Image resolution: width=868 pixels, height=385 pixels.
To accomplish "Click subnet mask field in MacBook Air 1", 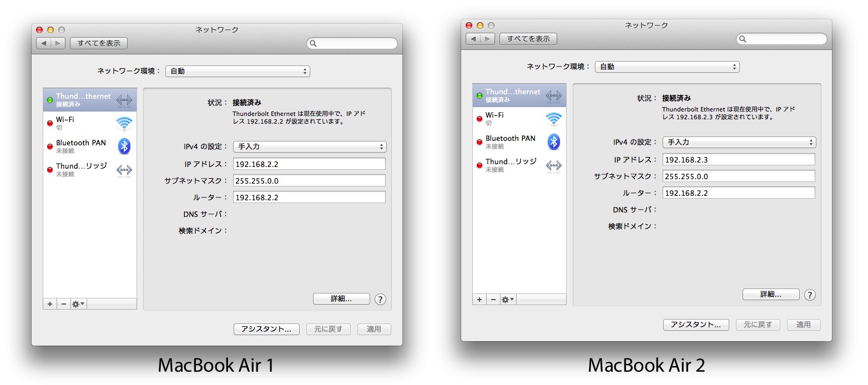I will click(x=309, y=180).
